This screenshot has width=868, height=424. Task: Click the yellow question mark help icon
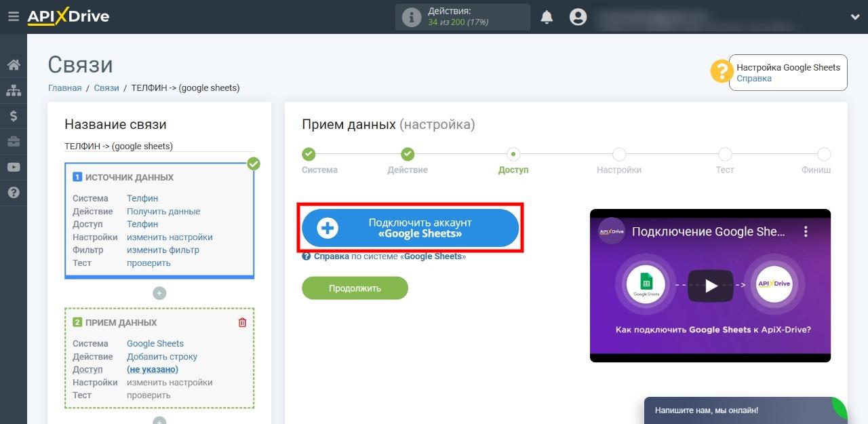(x=721, y=71)
